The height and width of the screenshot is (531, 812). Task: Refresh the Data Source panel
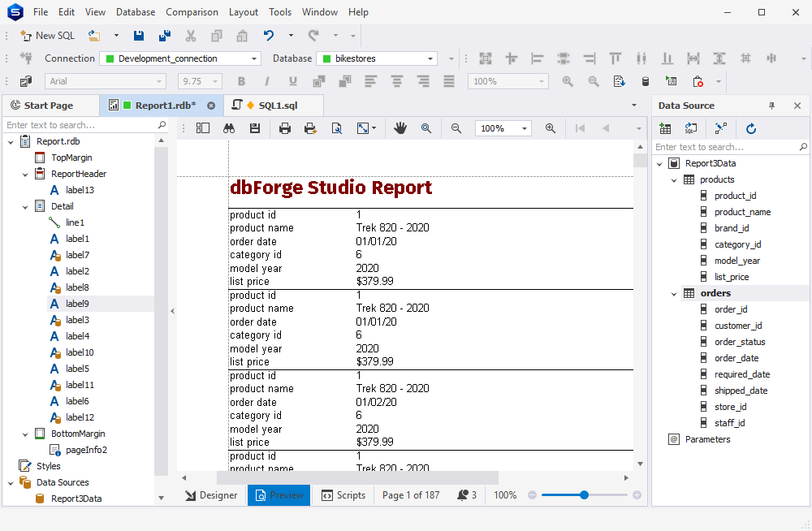tap(751, 128)
